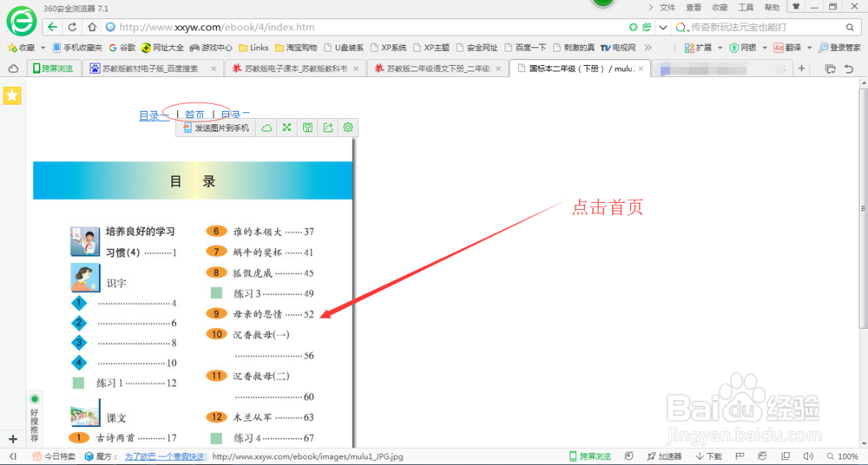
Task: Open 游戏中心 bookmark
Action: 211,49
